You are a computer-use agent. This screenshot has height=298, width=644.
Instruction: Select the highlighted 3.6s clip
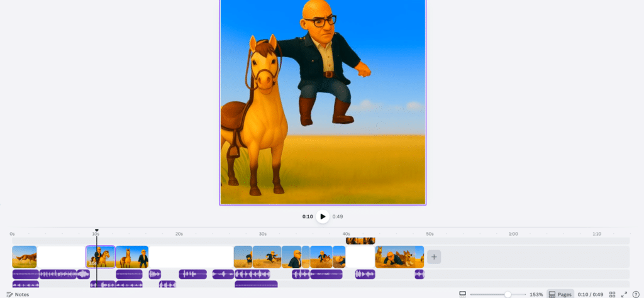pos(101,257)
